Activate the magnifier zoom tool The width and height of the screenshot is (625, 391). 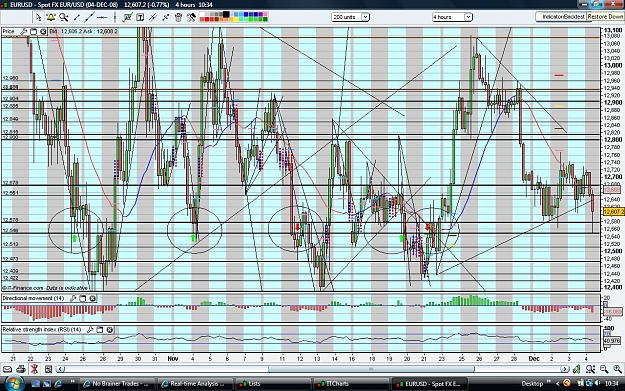[63, 17]
